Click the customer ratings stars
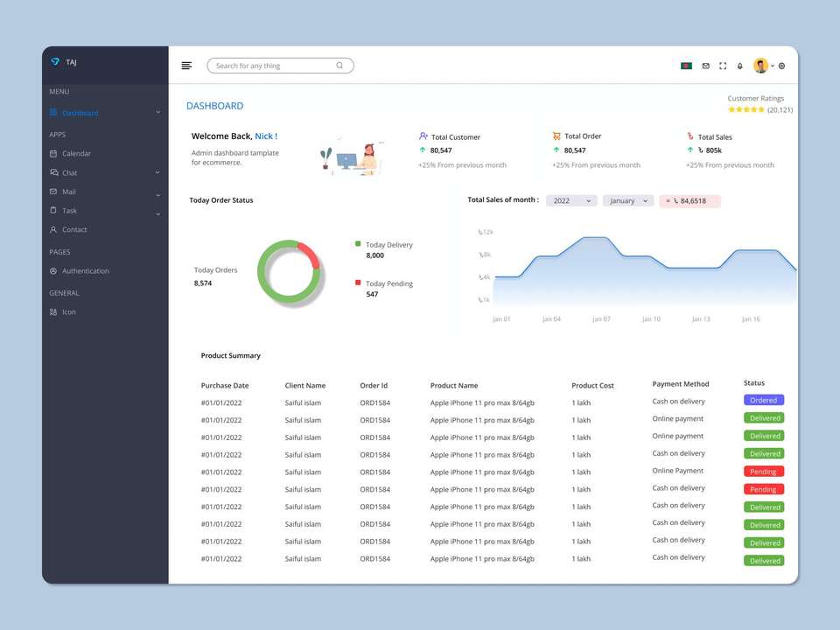 coord(746,110)
